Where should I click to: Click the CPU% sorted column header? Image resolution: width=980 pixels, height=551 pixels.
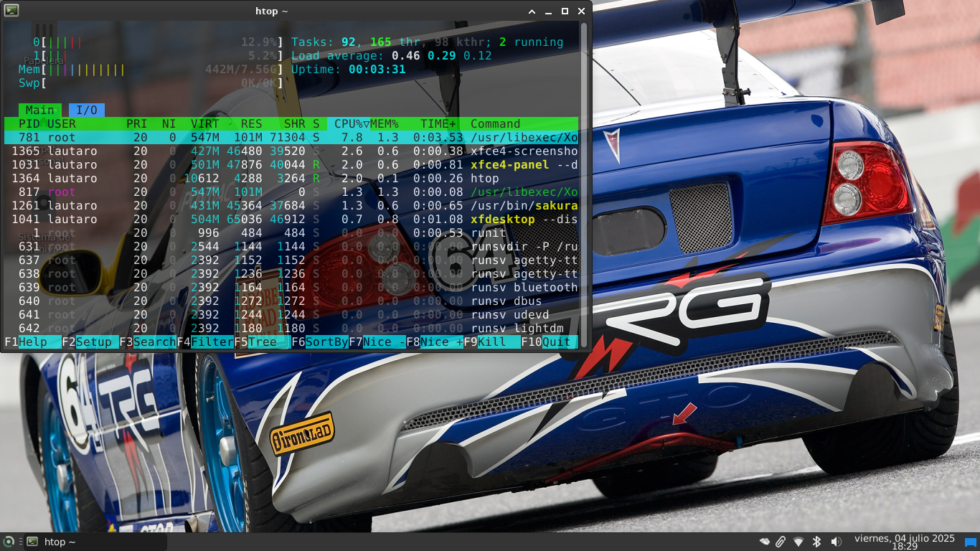coord(349,124)
